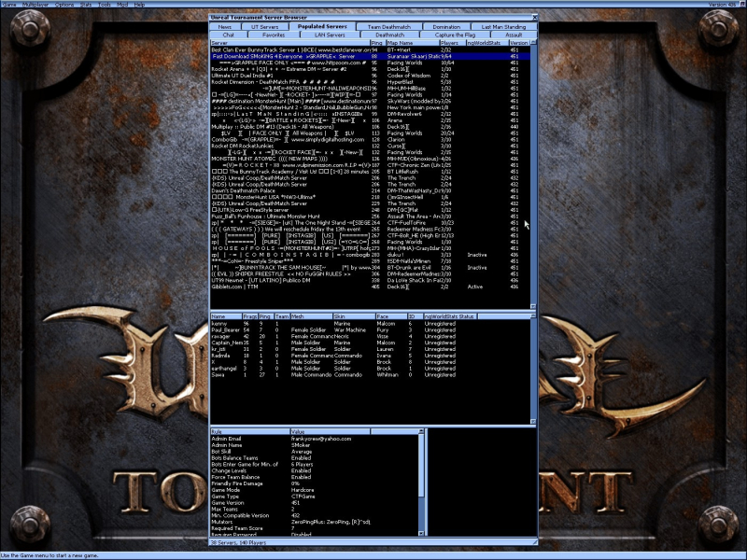Sort servers by ngWorldStats column header
Image resolution: width=747 pixels, height=560 pixels.
point(486,43)
